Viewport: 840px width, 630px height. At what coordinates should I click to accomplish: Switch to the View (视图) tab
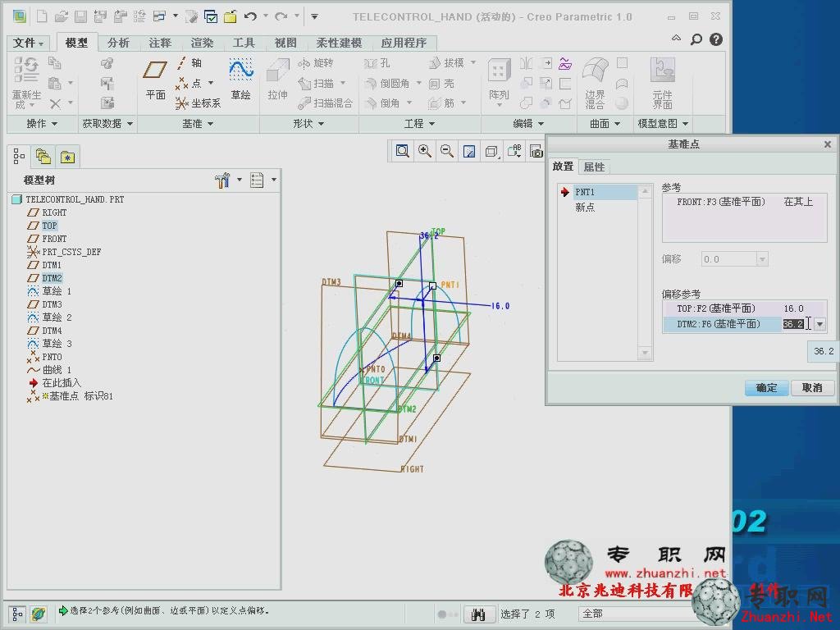285,43
